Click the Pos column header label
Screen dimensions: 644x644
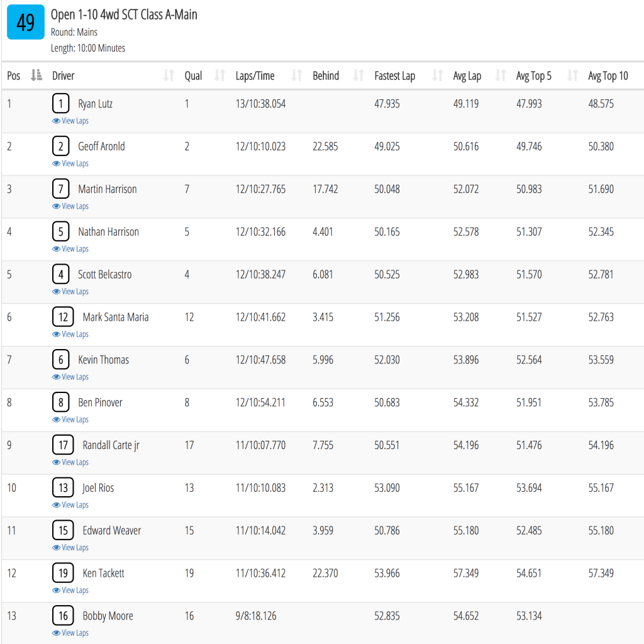pos(14,76)
